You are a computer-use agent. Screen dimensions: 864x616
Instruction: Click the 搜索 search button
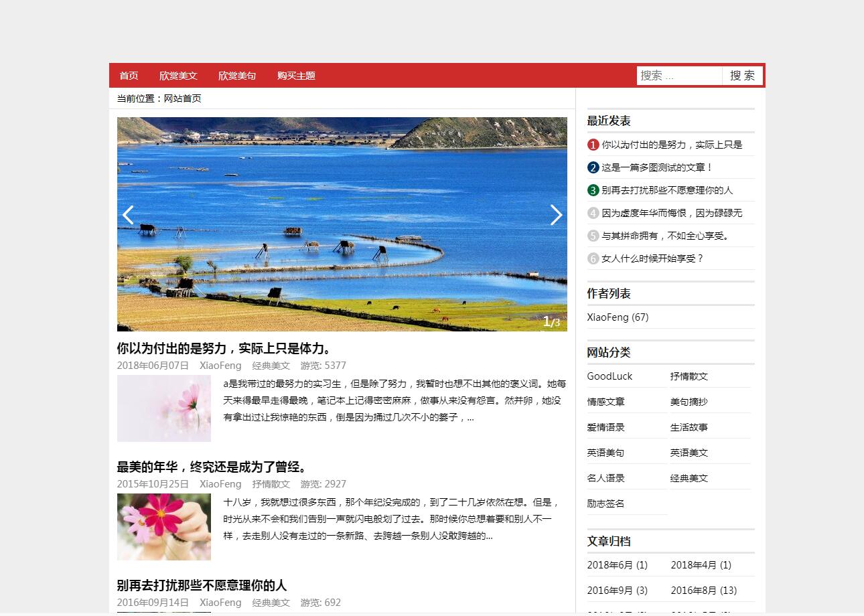pos(743,75)
